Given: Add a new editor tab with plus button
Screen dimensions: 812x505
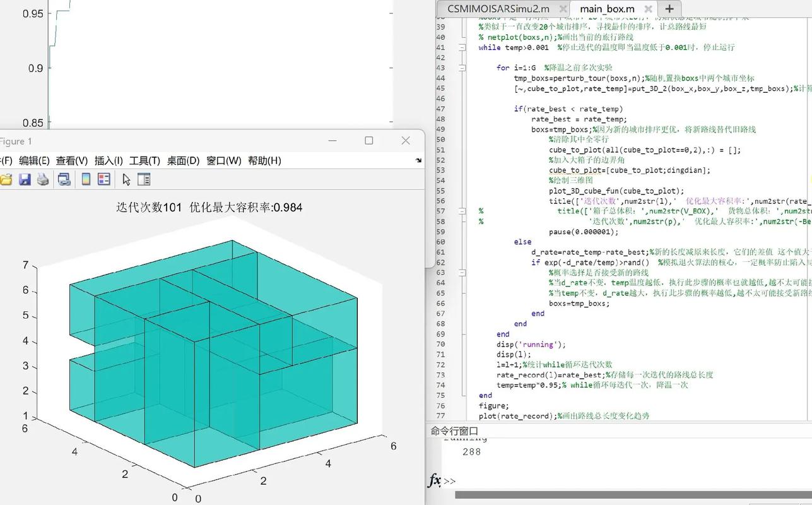Looking at the screenshot, I should 669,9.
